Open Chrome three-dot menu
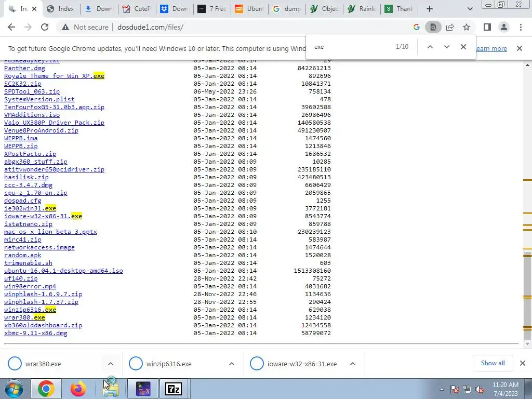Image resolution: width=532 pixels, height=399 pixels. pyautogui.click(x=521, y=27)
